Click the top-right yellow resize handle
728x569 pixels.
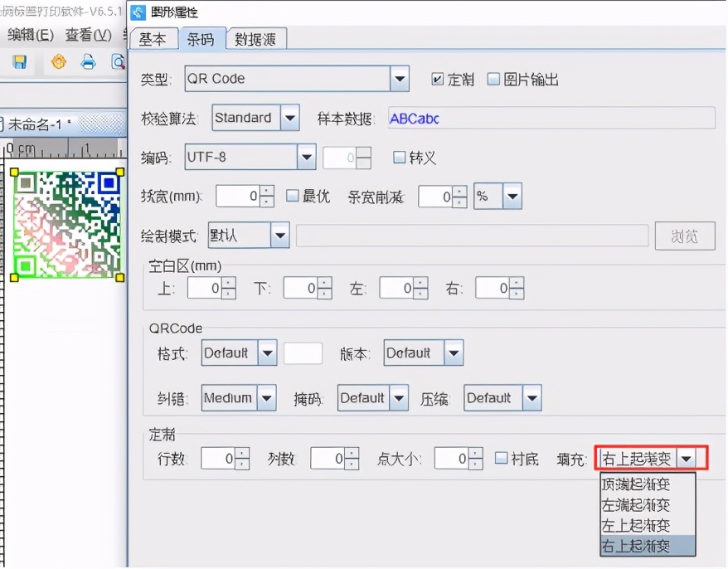(x=119, y=173)
